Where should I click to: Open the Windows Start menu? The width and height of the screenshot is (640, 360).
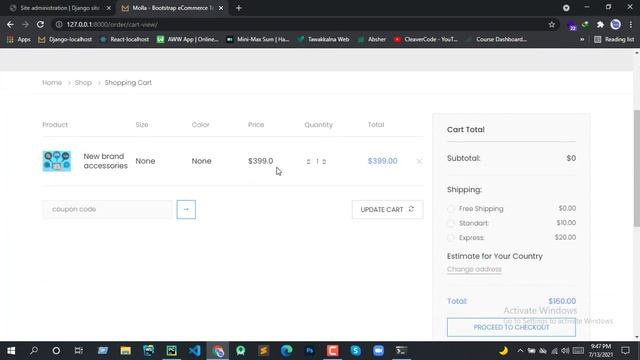11,351
